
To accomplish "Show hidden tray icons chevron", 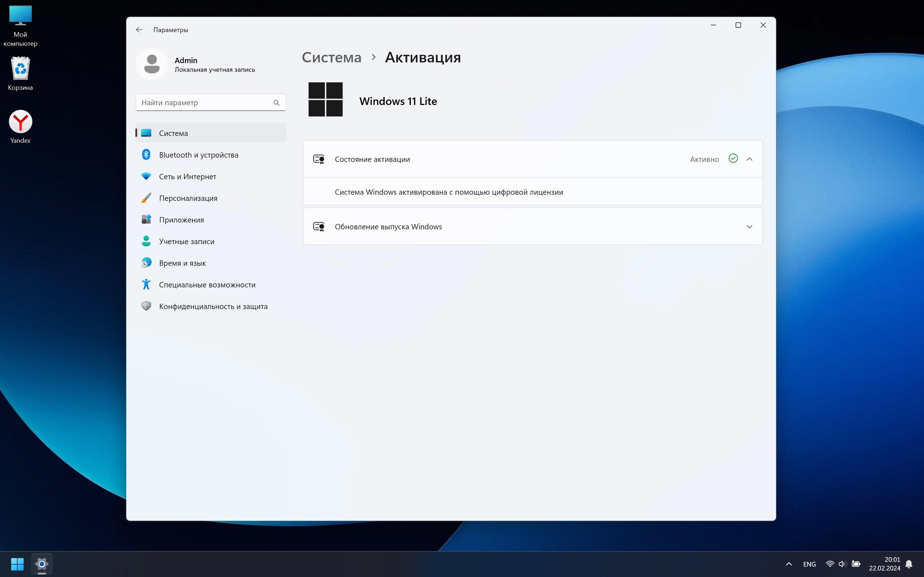I will (x=789, y=564).
